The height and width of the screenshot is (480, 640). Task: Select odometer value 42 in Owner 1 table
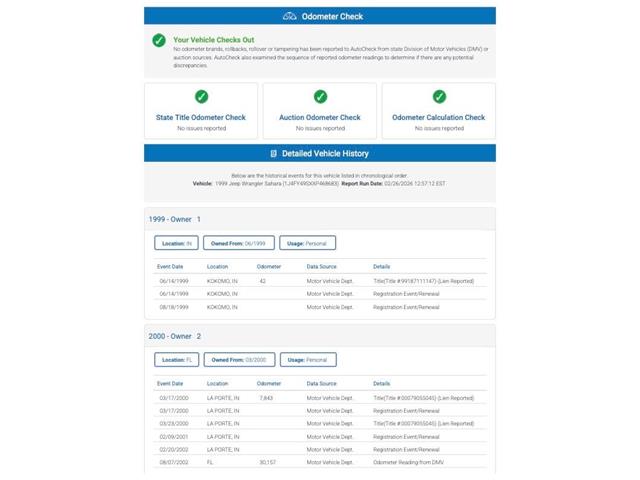(x=262, y=281)
